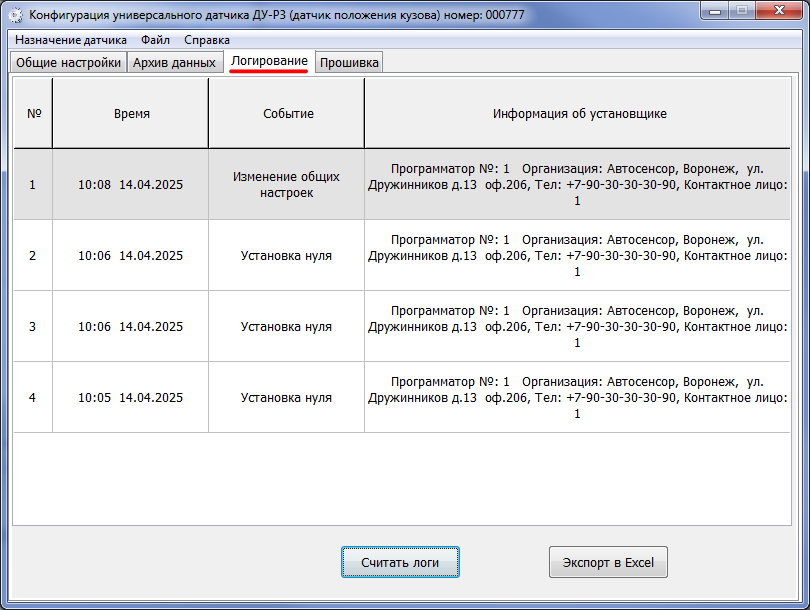The height and width of the screenshot is (610, 810).
Task: Switch to the Общие настройки tab
Action: [68, 62]
